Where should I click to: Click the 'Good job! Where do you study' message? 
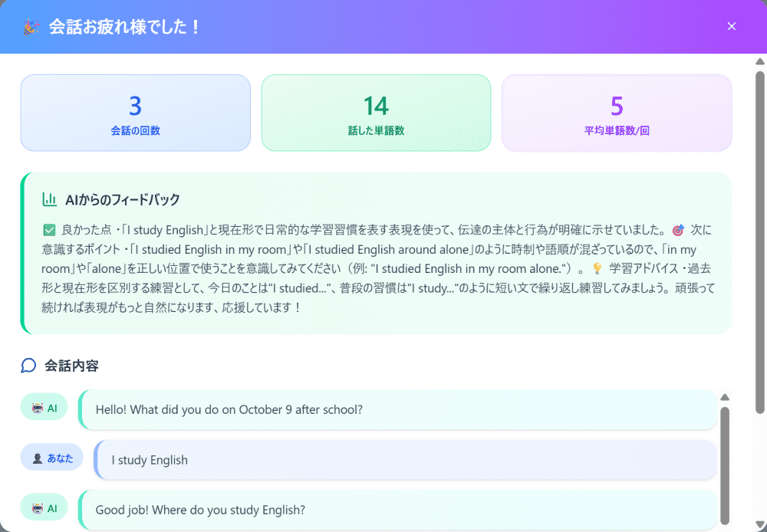point(397,510)
